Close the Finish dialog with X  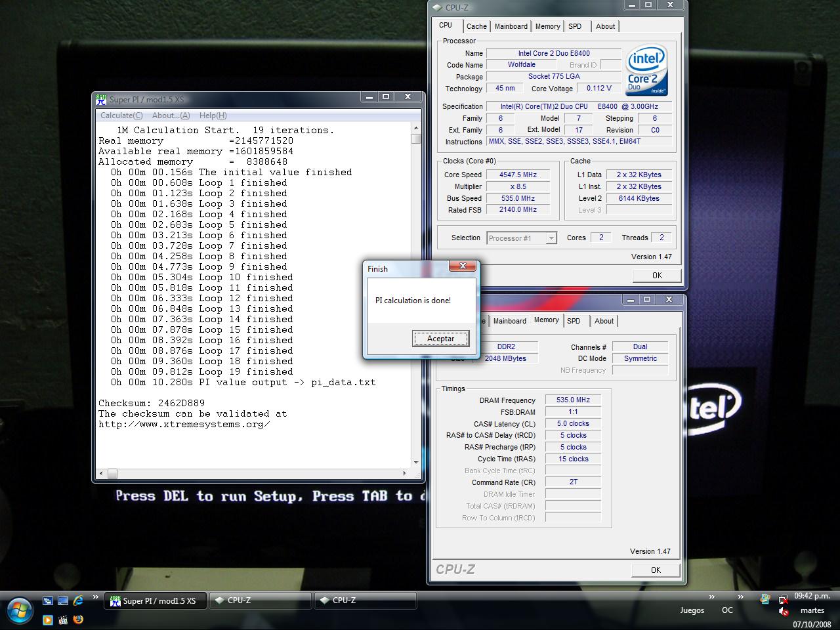click(463, 266)
